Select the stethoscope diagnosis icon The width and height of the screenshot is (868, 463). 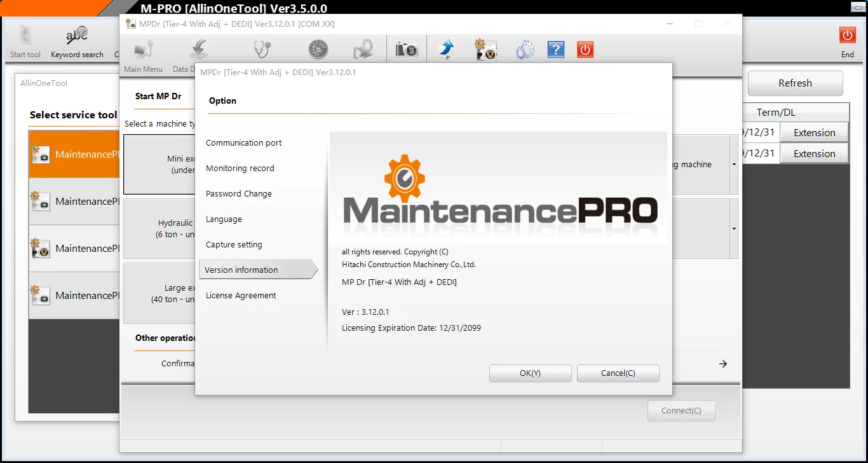click(262, 50)
